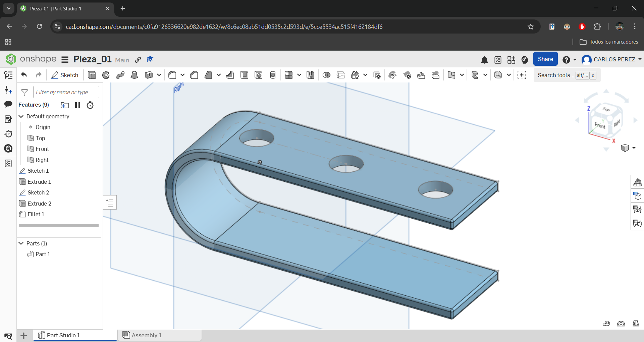
Task: Open the Boolean tool
Action: pyautogui.click(x=327, y=75)
